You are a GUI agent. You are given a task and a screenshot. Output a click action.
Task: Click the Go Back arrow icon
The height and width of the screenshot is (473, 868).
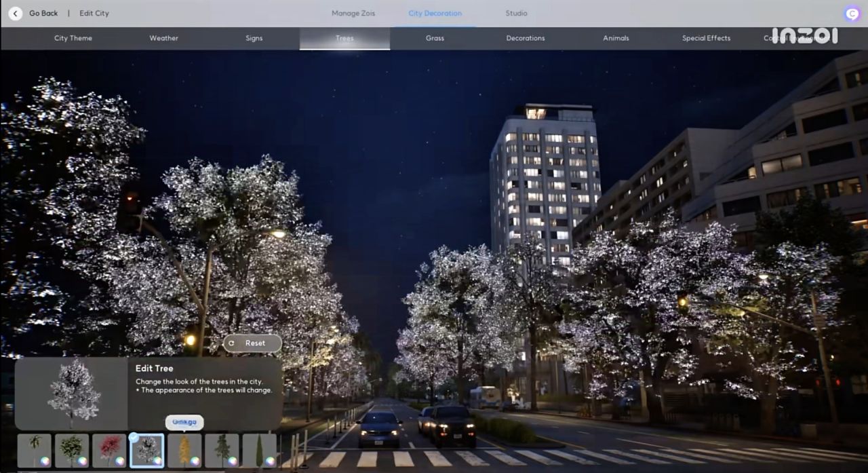pyautogui.click(x=16, y=13)
